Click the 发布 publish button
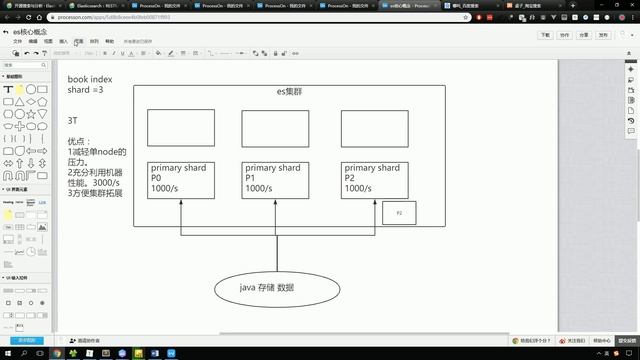This screenshot has width=640, height=360. click(603, 35)
